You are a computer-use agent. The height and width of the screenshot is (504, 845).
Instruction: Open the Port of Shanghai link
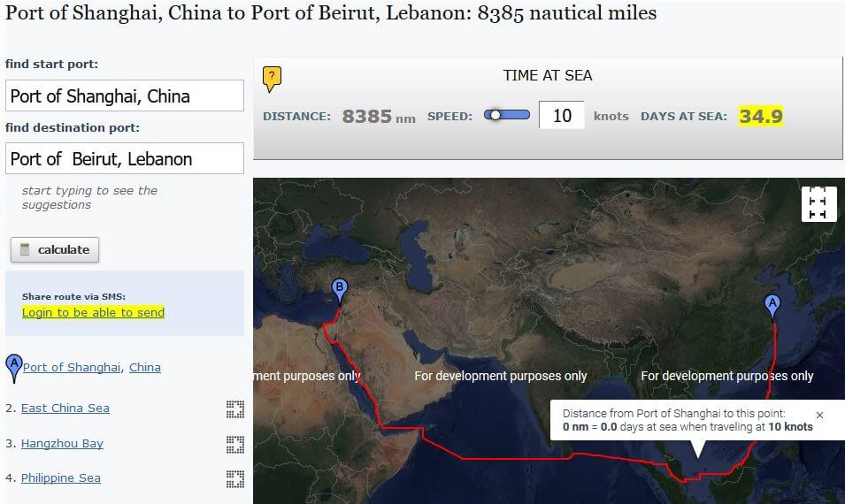click(72, 367)
